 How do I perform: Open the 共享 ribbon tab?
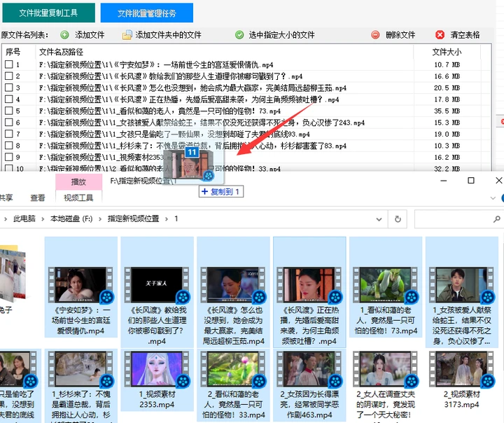pyautogui.click(x=6, y=197)
